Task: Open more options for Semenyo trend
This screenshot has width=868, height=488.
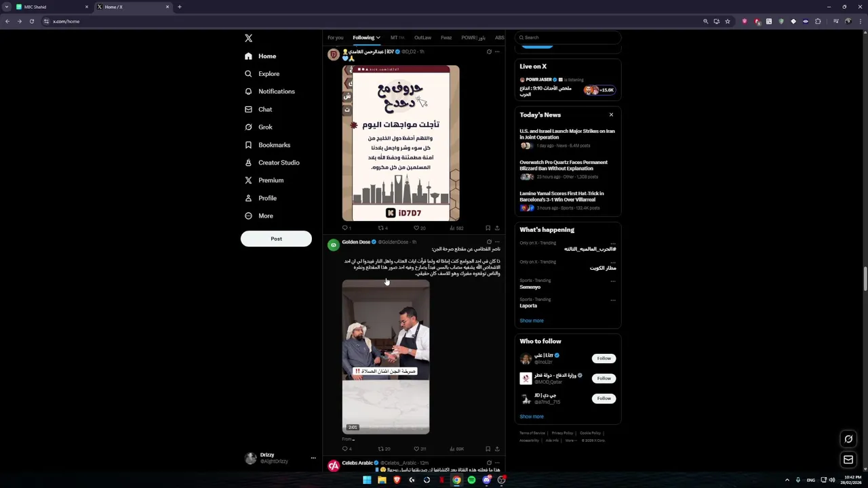Action: coord(613,281)
